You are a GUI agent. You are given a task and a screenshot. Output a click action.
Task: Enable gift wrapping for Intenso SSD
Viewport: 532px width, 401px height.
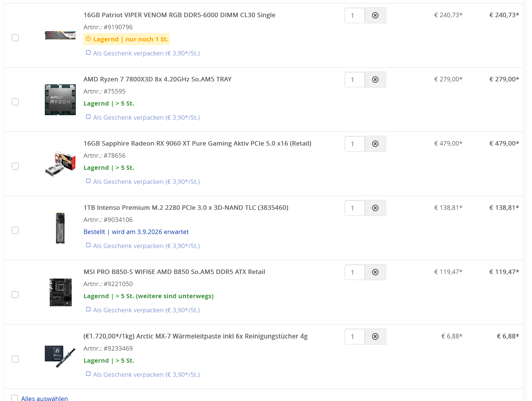(88, 245)
